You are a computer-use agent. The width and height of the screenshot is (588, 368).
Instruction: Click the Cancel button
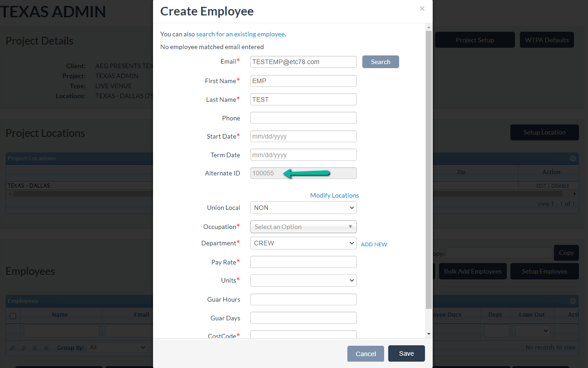pos(366,354)
